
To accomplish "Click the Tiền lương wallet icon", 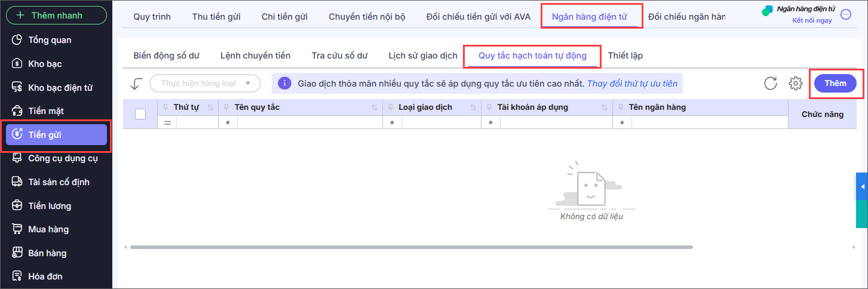I will coord(17,206).
